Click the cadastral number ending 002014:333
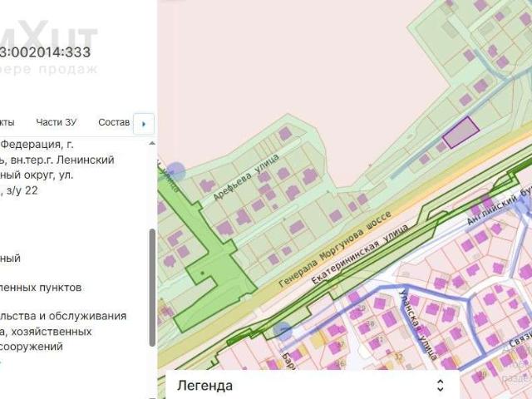Screen dimensions: 532x399 45,52
